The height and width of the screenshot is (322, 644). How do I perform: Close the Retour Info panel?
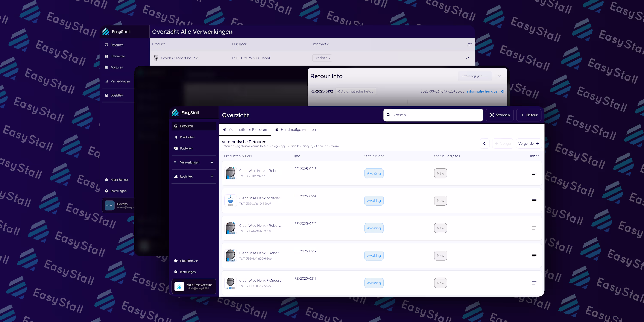(x=500, y=76)
